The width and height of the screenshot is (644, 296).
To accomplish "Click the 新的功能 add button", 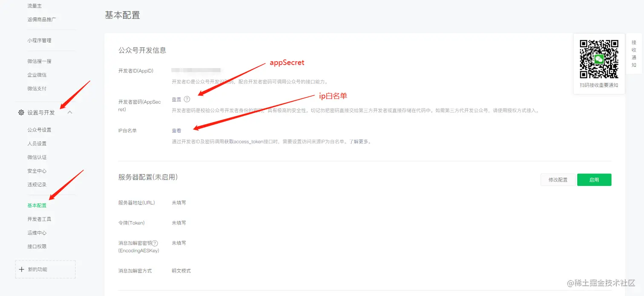I will [46, 269].
